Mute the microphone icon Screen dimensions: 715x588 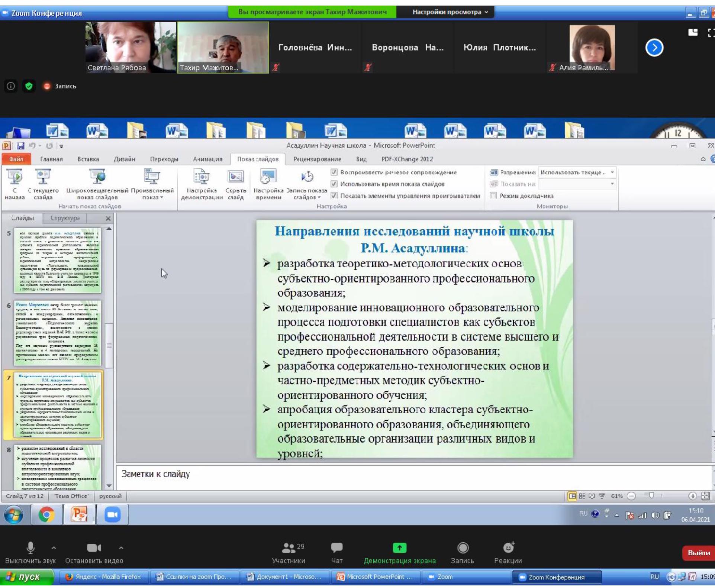coord(30,547)
